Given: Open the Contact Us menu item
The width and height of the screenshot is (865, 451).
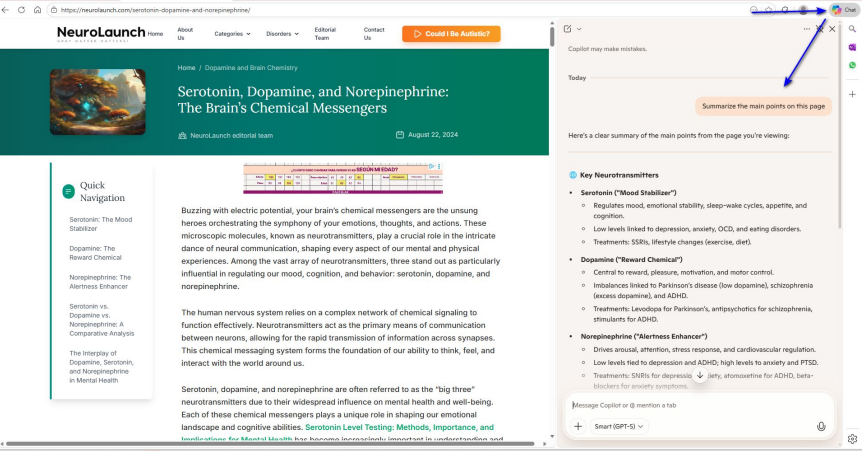Looking at the screenshot, I should (373, 34).
